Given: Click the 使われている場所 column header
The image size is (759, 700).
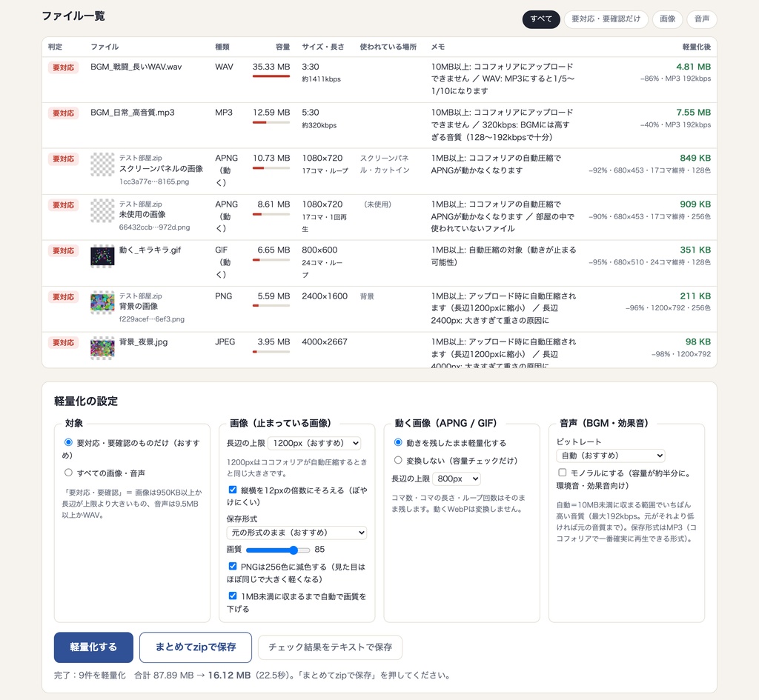Looking at the screenshot, I should click(x=388, y=47).
